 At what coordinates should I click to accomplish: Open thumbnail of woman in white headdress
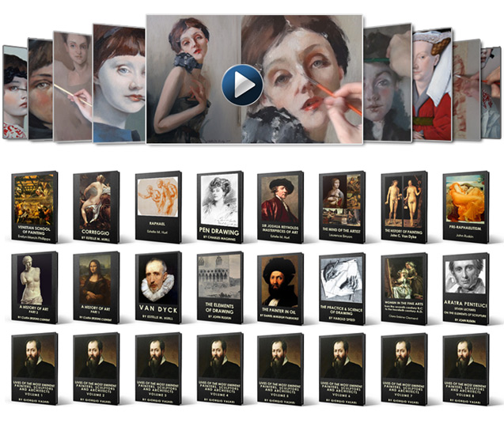(x=432, y=85)
